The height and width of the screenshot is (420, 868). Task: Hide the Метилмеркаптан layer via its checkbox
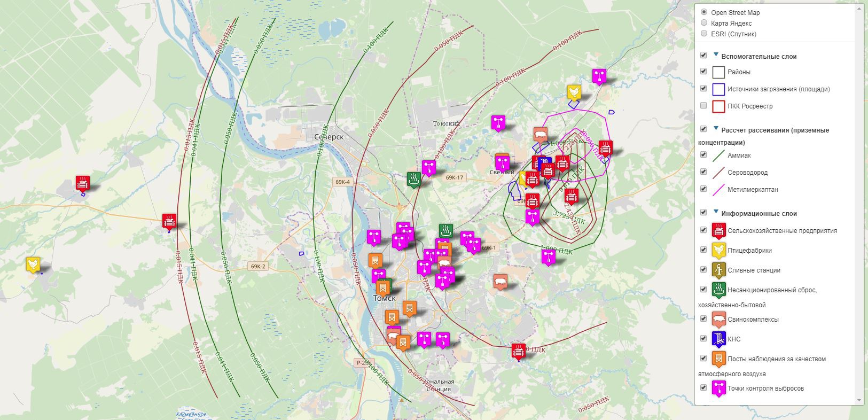703,189
